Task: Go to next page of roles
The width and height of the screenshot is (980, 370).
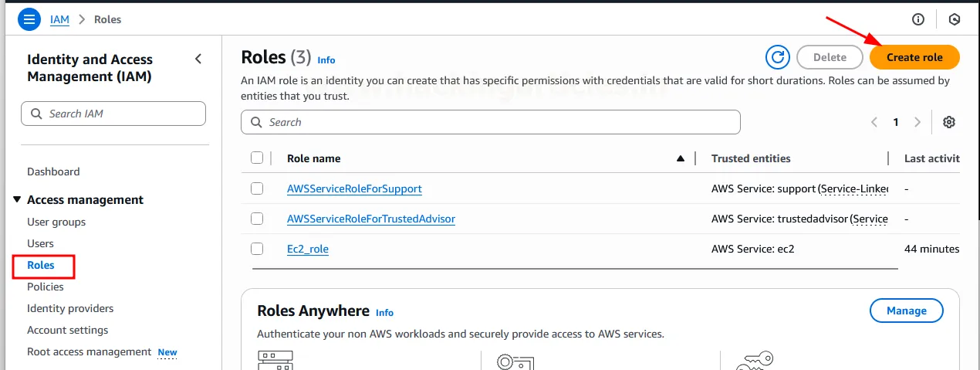Action: coord(917,122)
